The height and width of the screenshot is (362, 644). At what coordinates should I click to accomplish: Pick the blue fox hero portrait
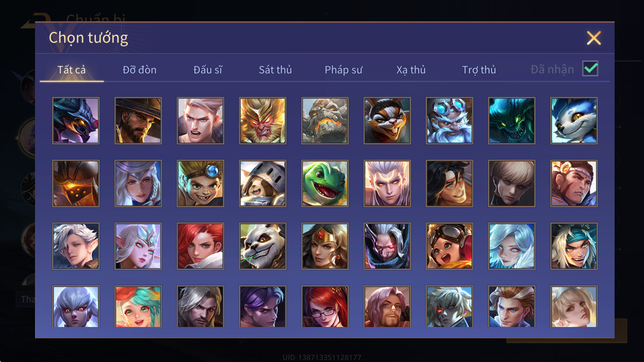pos(574,121)
